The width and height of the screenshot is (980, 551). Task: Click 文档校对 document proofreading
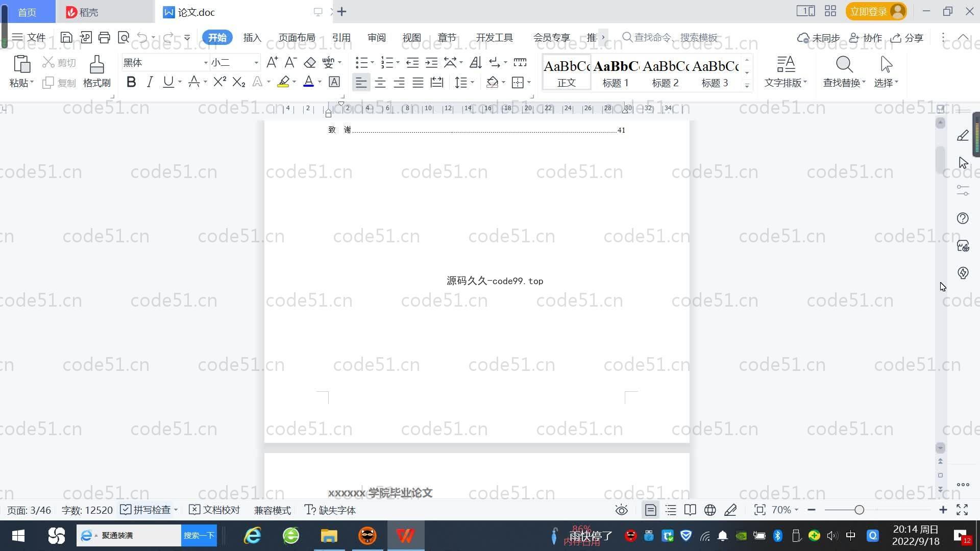214,510
